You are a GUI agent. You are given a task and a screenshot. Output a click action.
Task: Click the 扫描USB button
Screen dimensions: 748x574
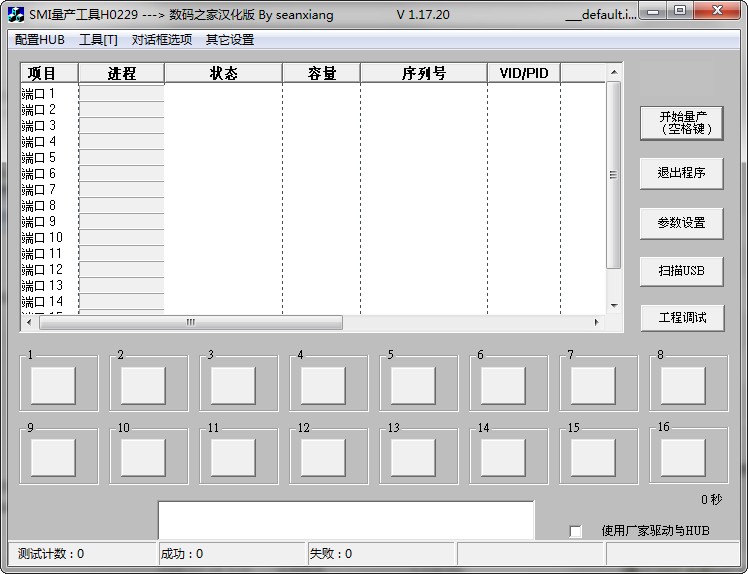(x=682, y=271)
